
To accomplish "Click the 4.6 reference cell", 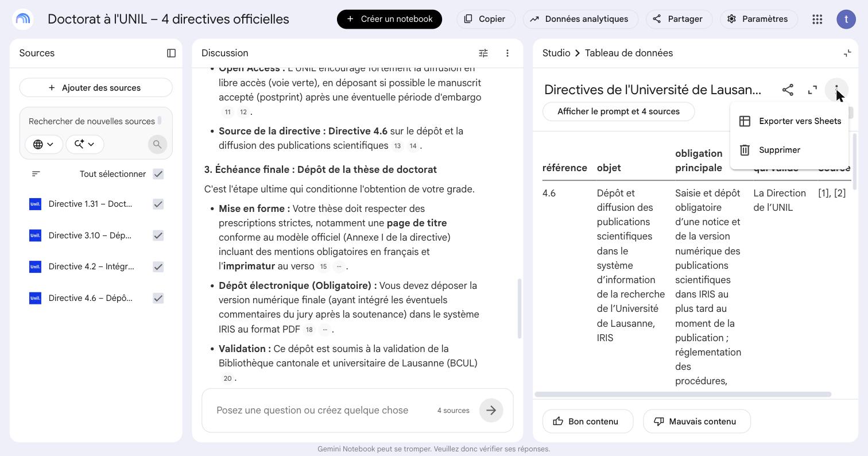I will point(549,193).
